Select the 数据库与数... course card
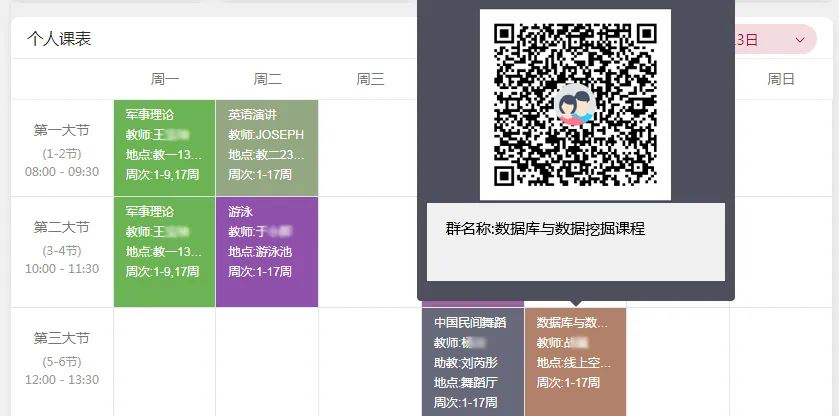Viewport: 839px width, 416px height. click(x=575, y=362)
